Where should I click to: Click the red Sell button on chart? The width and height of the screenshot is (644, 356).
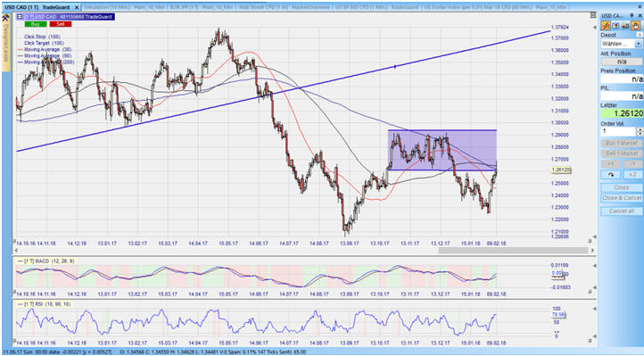tap(61, 24)
